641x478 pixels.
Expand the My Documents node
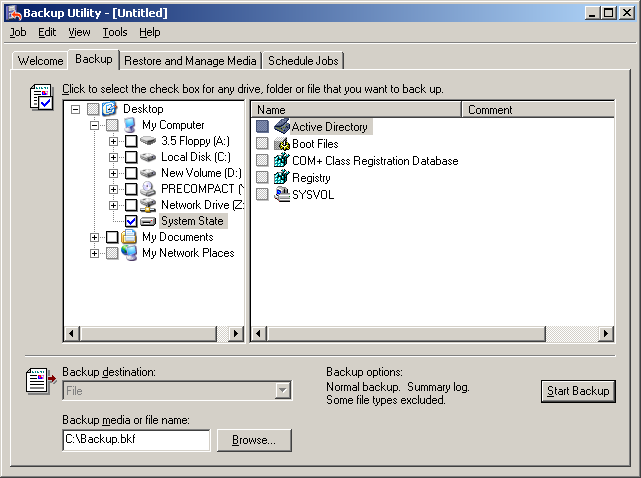click(94, 237)
